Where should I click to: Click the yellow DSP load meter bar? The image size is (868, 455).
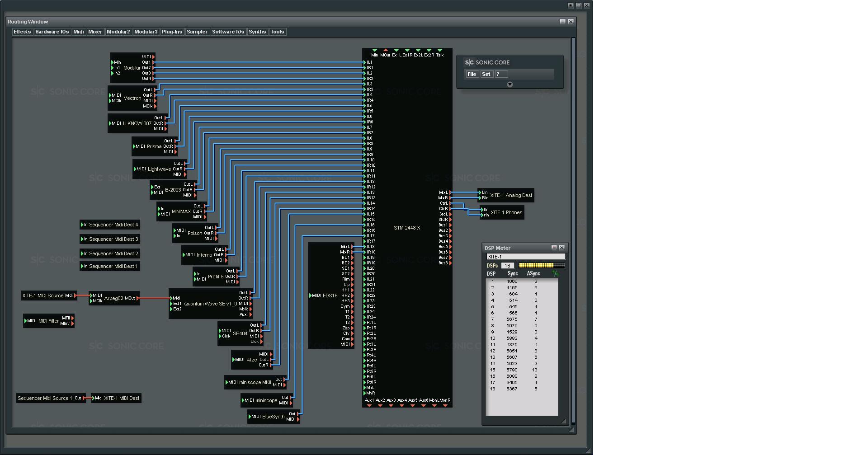tap(542, 266)
